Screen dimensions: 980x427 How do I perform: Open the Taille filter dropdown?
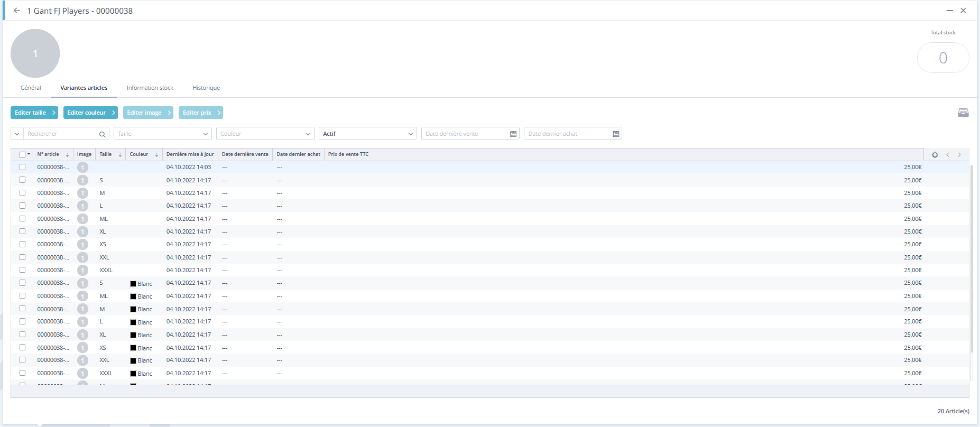click(163, 134)
